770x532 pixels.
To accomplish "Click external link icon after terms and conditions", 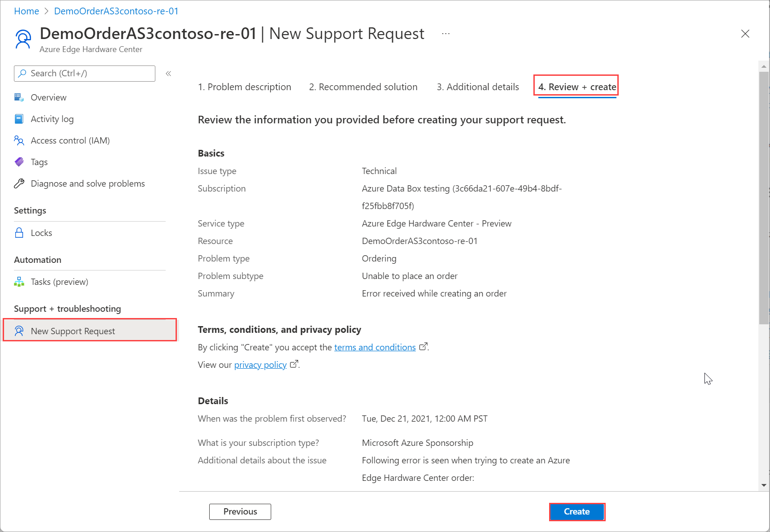I will pyautogui.click(x=423, y=347).
